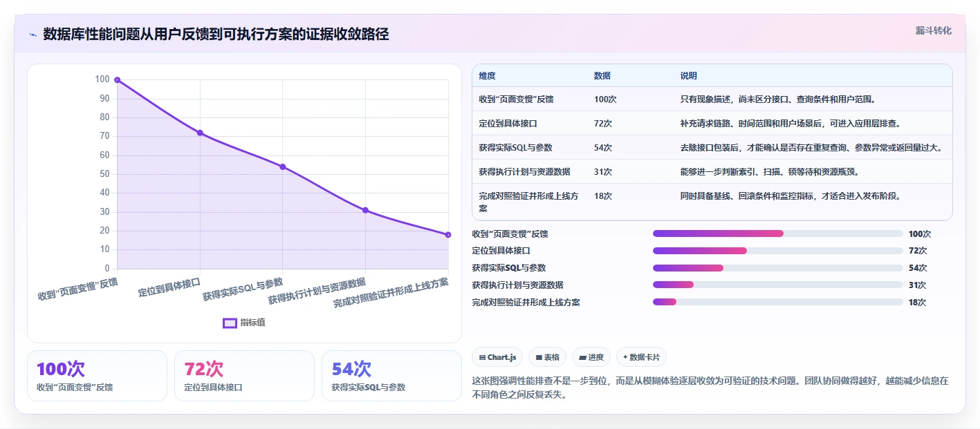This screenshot has height=429, width=980.
Task: Click the 100次 label right of the progress bars
Action: point(920,234)
